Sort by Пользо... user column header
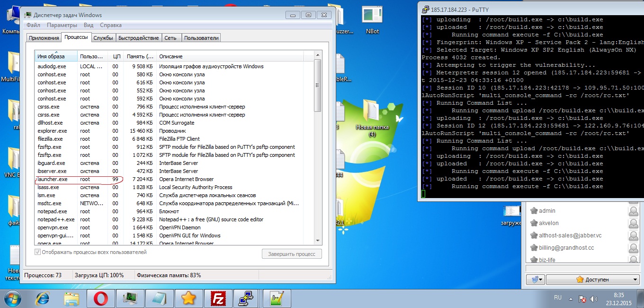Image resolution: width=644 pixels, height=308 pixels. click(93, 56)
